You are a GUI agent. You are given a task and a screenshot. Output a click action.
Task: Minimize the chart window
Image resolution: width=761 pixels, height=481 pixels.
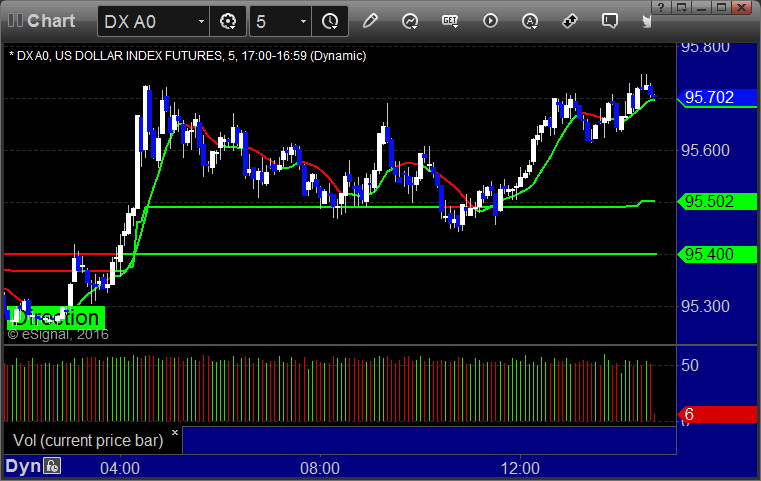[701, 7]
